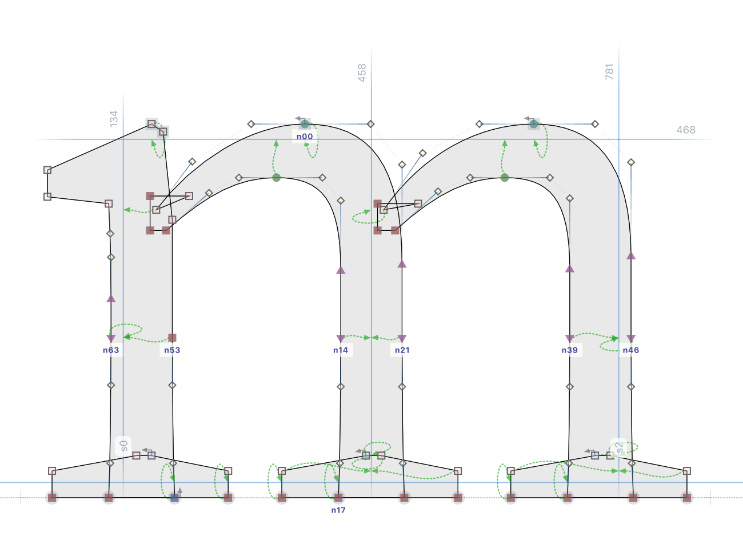The height and width of the screenshot is (560, 743).
Task: Select the upward purple triangle on the leftmost stem edge
Action: click(111, 298)
